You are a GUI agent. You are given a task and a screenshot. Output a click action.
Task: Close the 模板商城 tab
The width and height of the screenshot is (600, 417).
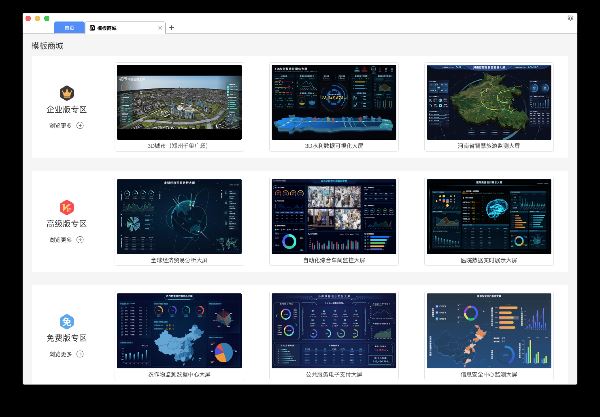[x=160, y=28]
